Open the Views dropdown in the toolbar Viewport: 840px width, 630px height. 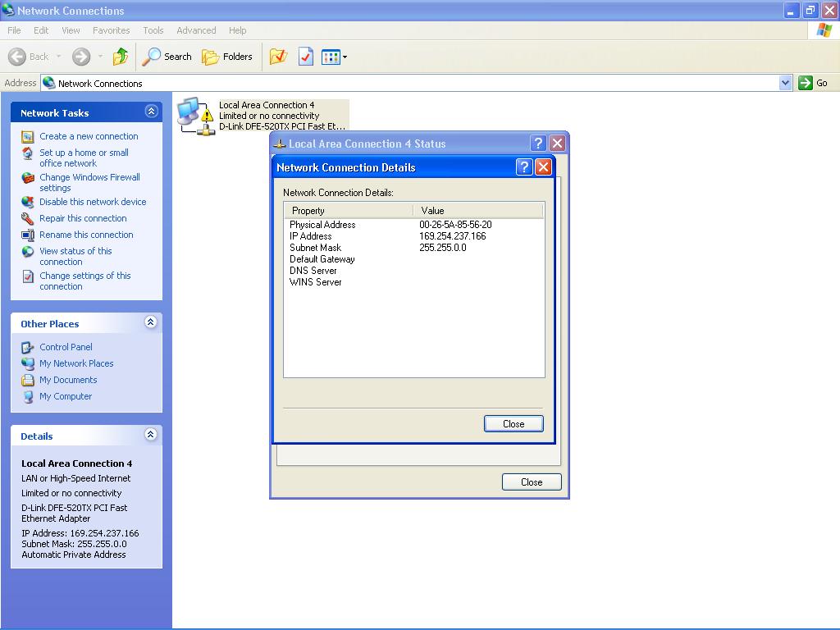coord(335,57)
